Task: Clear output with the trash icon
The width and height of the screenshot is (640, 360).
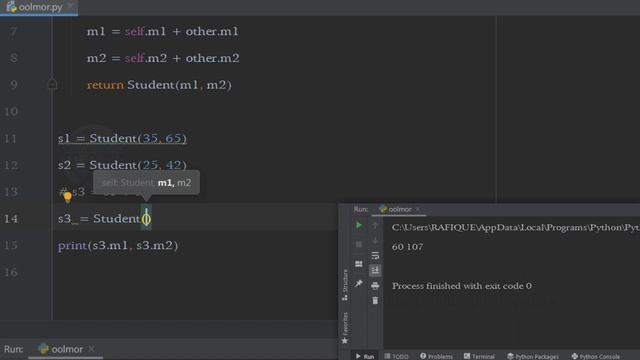Action: 375,301
